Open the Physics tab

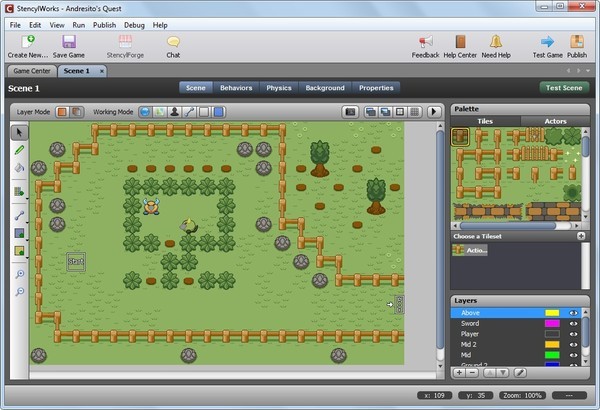(x=279, y=88)
